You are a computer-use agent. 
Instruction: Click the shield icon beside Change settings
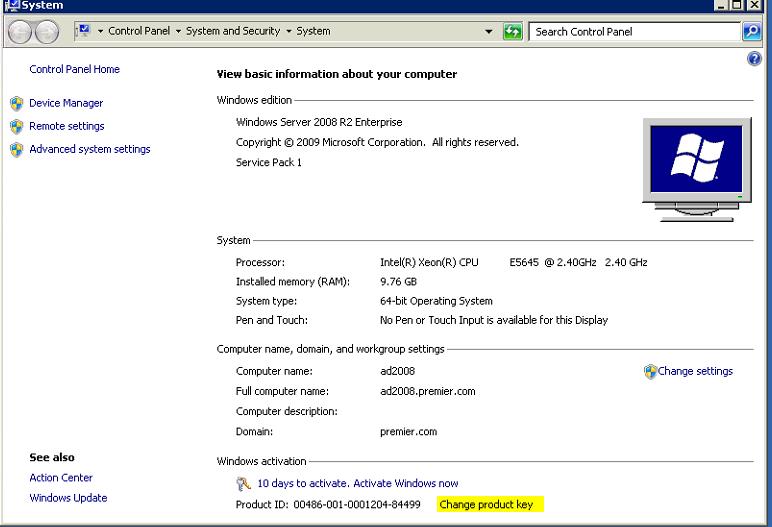(650, 371)
